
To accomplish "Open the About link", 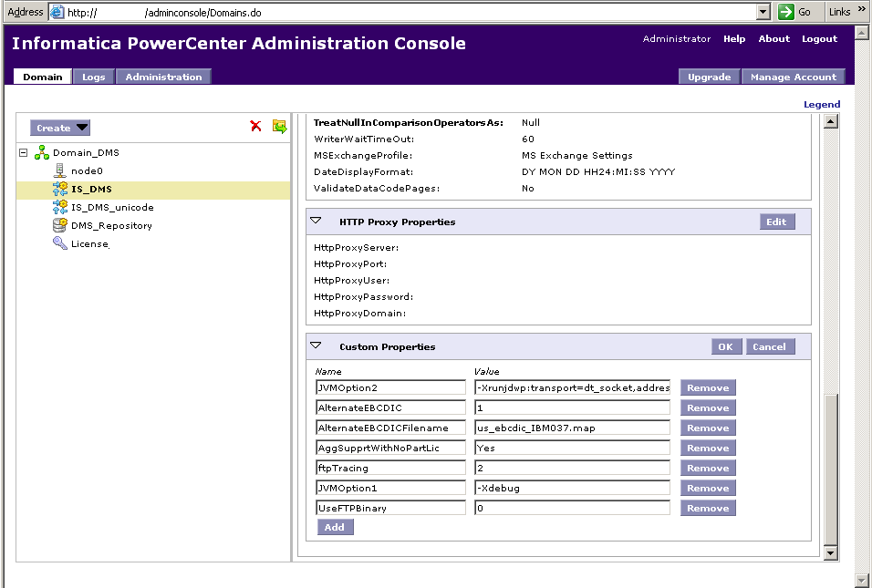I will click(x=774, y=39).
